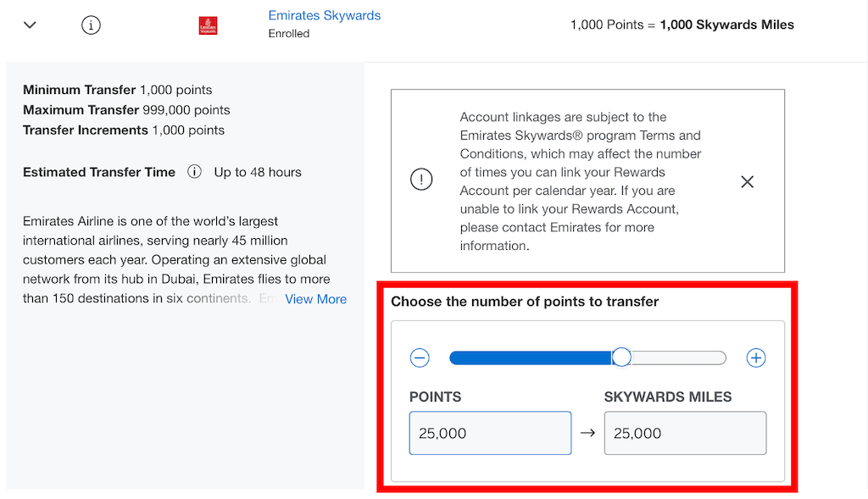Screen dimensions: 868x499
Task: Collapse the Emirates Skywards row chevron
Action: (x=31, y=25)
